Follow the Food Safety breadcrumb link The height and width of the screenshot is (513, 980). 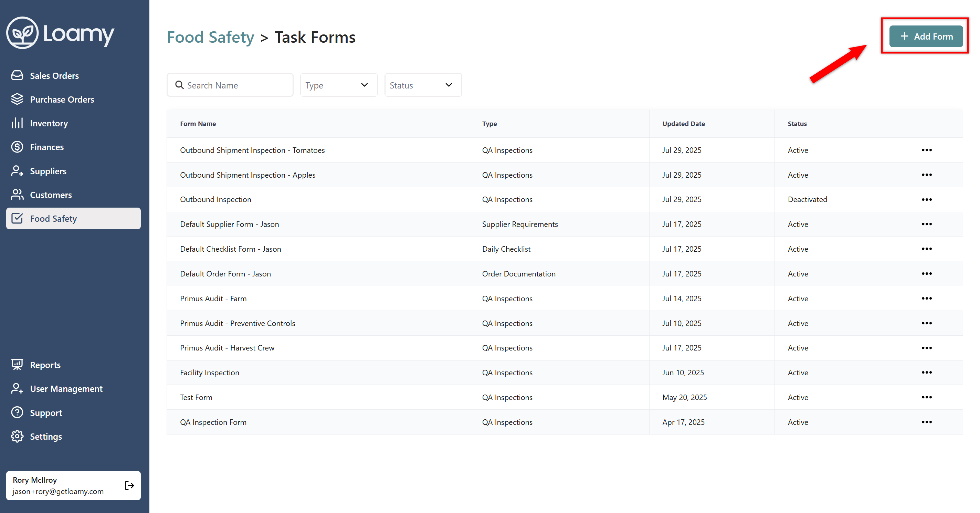pyautogui.click(x=210, y=37)
